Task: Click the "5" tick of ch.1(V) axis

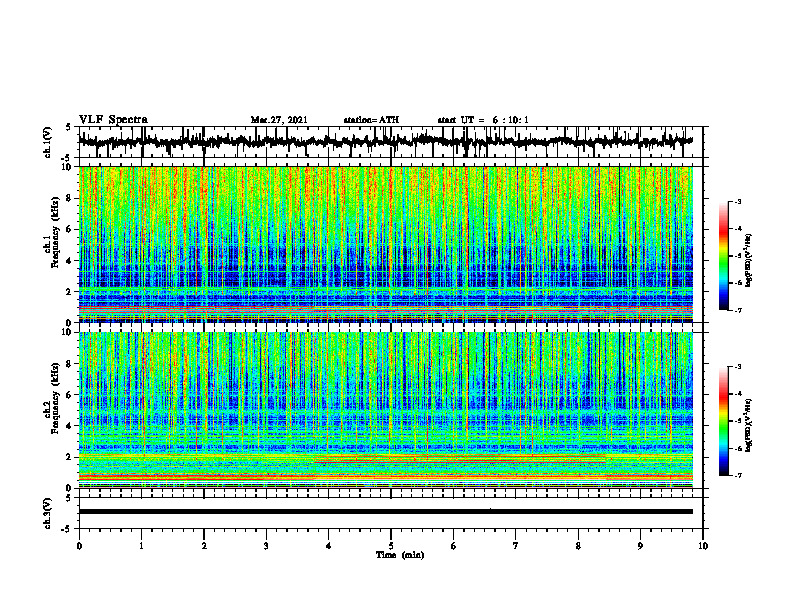Action: tap(69, 128)
